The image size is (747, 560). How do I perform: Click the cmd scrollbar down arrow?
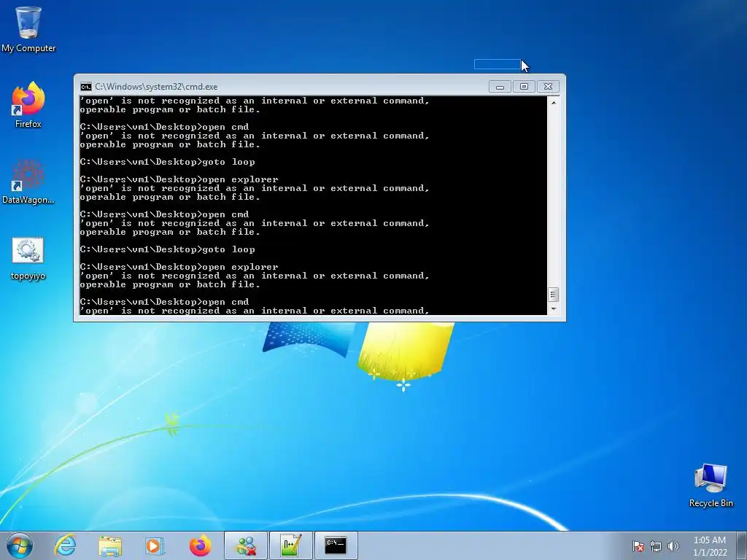(554, 309)
